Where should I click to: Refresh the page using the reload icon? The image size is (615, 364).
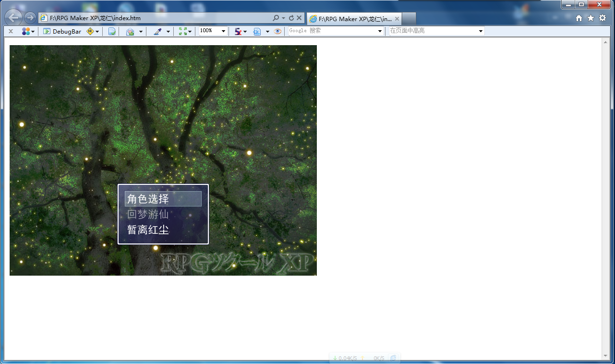291,18
